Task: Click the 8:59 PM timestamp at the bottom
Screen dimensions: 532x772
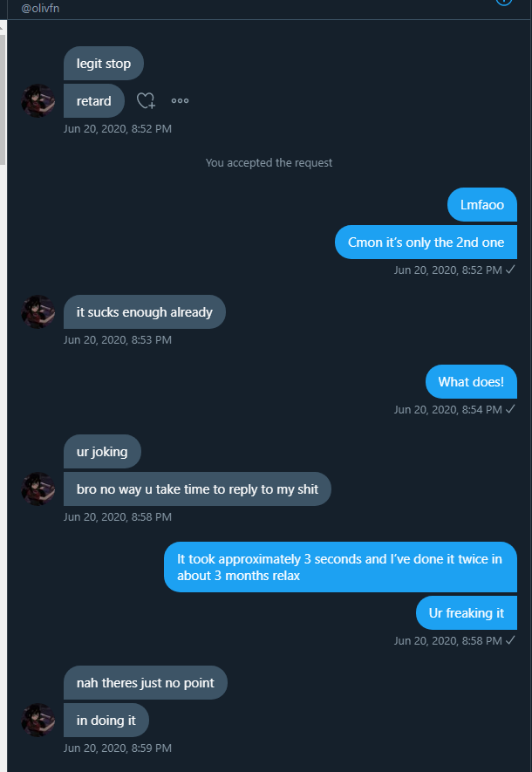Action: click(117, 748)
